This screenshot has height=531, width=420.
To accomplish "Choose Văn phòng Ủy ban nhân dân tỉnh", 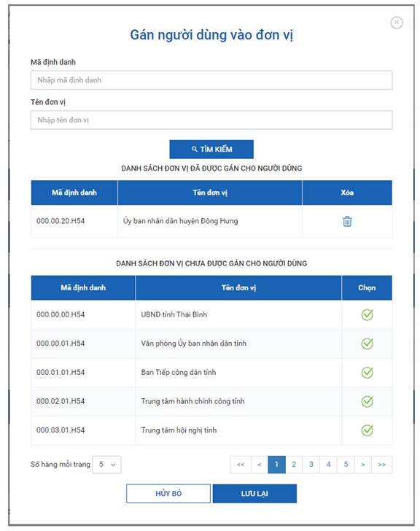I will pos(367,344).
